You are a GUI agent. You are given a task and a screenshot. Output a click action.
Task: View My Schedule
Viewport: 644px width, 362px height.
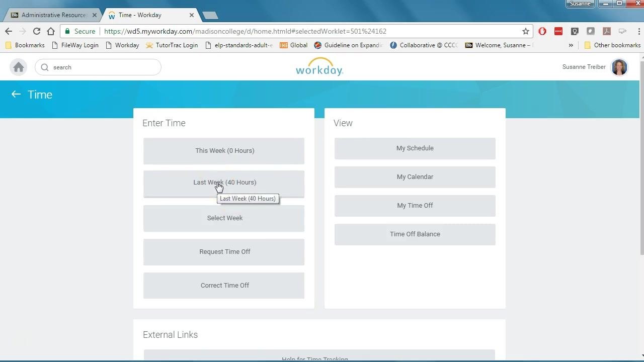click(x=415, y=148)
